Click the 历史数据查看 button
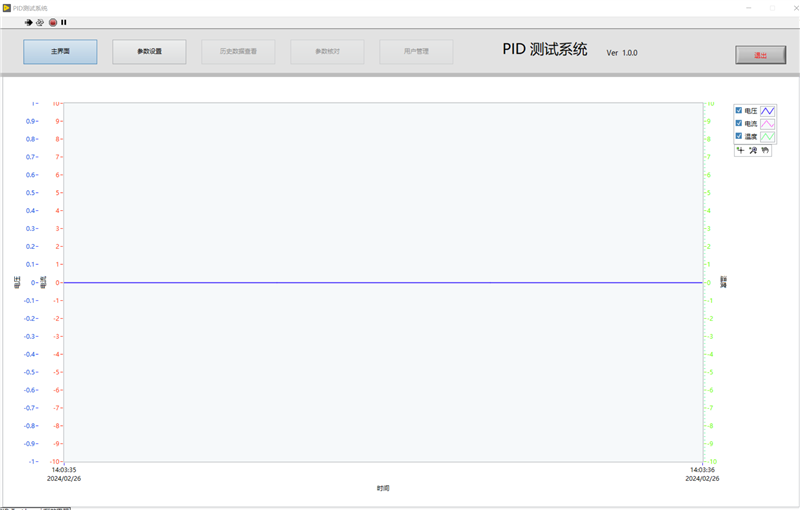The height and width of the screenshot is (510, 800). coord(238,51)
